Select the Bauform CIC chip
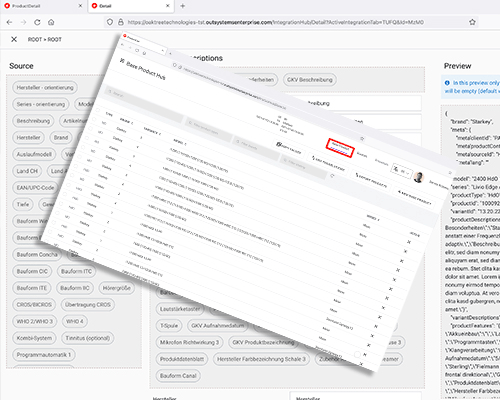The height and width of the screenshot is (400, 500). coord(32,271)
